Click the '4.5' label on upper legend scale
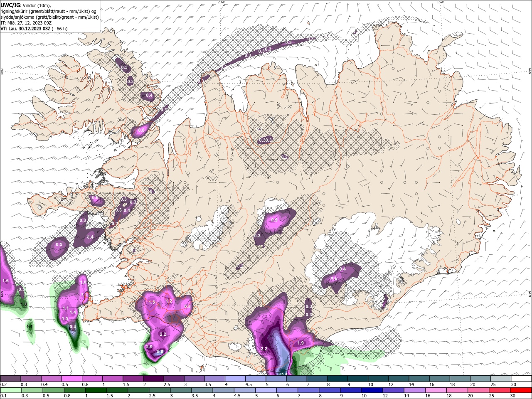This screenshot has width=532, height=399. pos(249,384)
